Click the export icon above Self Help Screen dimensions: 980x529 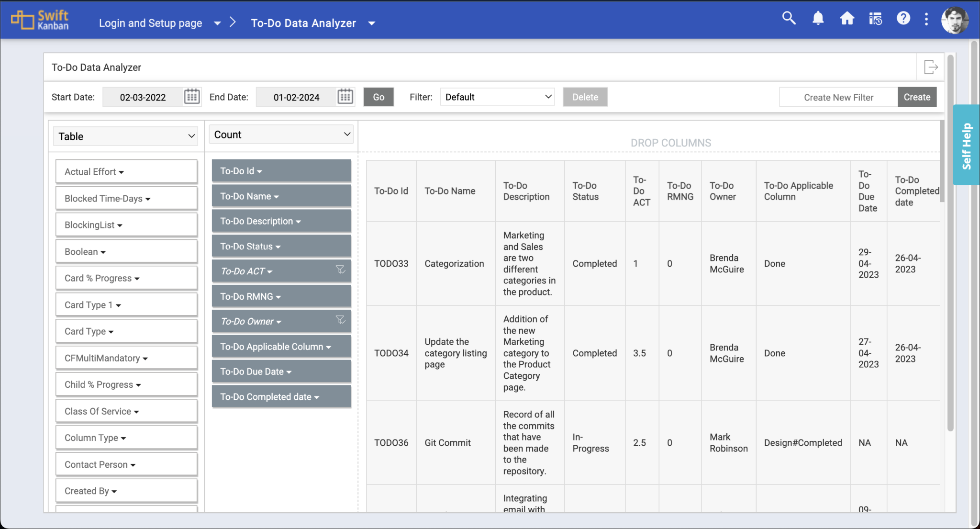pos(931,67)
